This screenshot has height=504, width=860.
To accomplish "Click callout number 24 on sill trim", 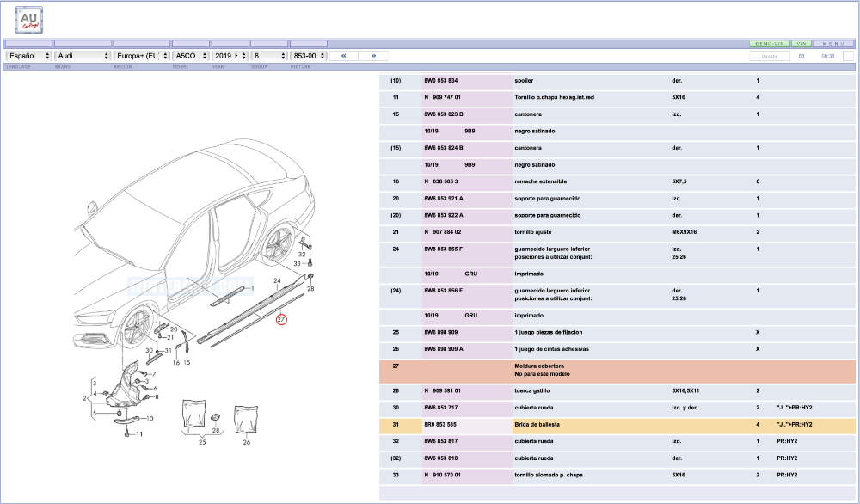I will point(277,280).
